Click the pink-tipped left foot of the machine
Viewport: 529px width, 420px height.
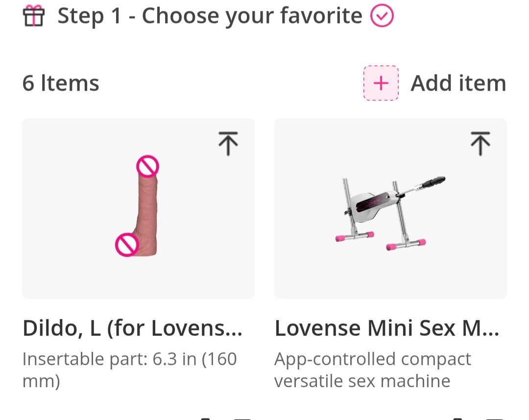tap(354, 237)
